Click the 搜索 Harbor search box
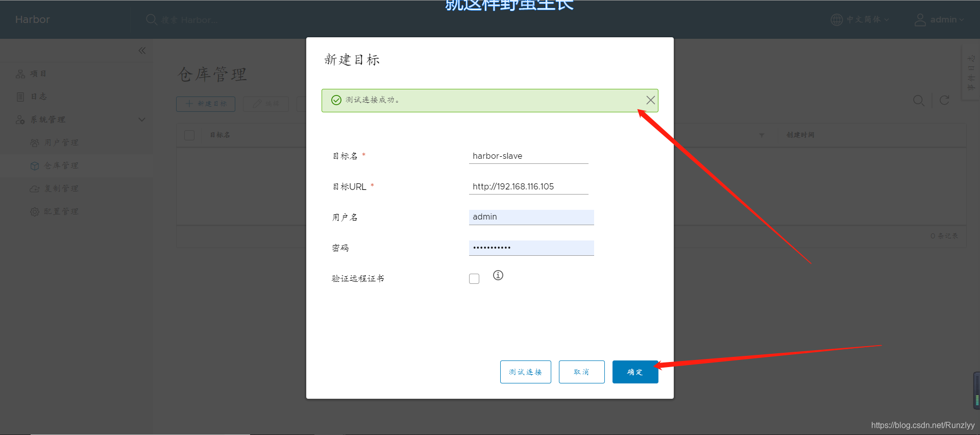The height and width of the screenshot is (435, 980). (x=189, y=20)
